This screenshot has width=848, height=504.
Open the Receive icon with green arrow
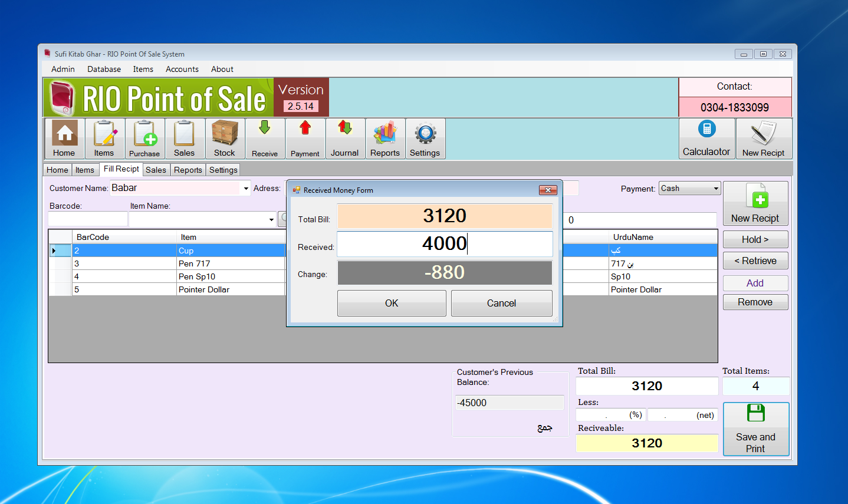point(265,138)
